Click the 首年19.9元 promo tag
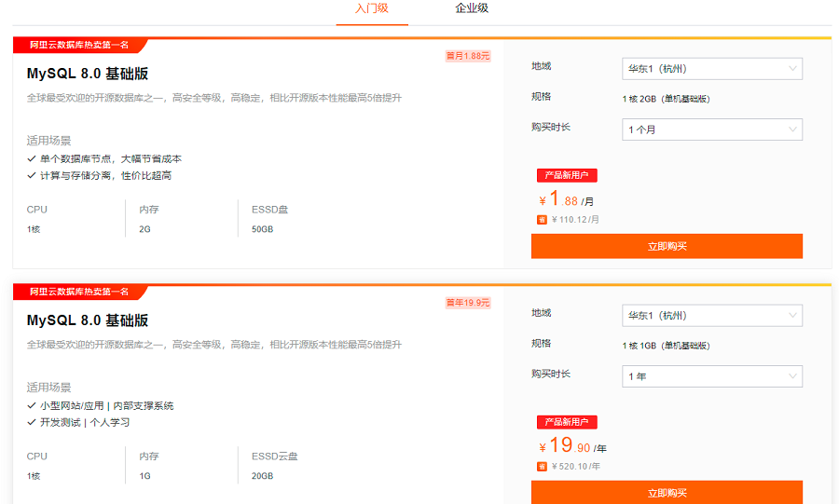Screen dimensions: 839x504 pyautogui.click(x=468, y=303)
